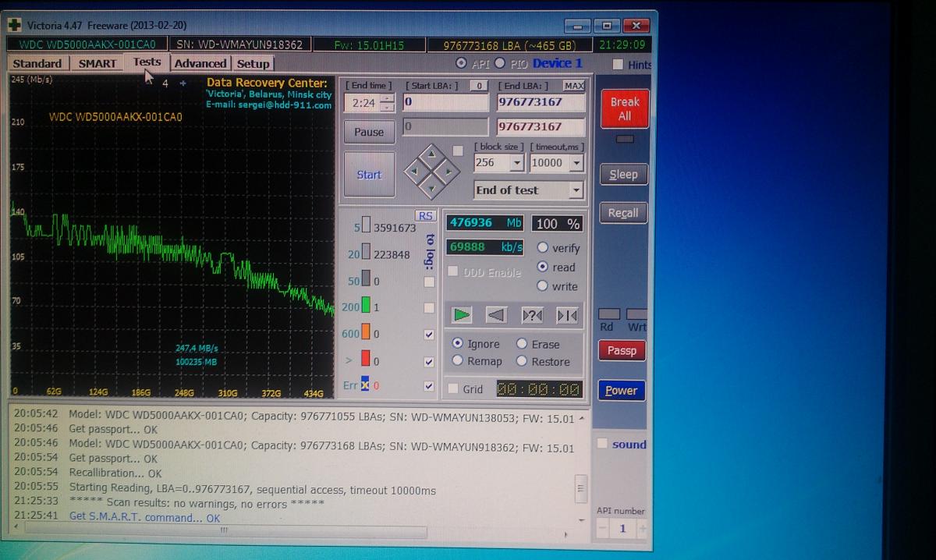This screenshot has width=936, height=560.
Task: Click the End time field showing 2:24
Action: [361, 103]
